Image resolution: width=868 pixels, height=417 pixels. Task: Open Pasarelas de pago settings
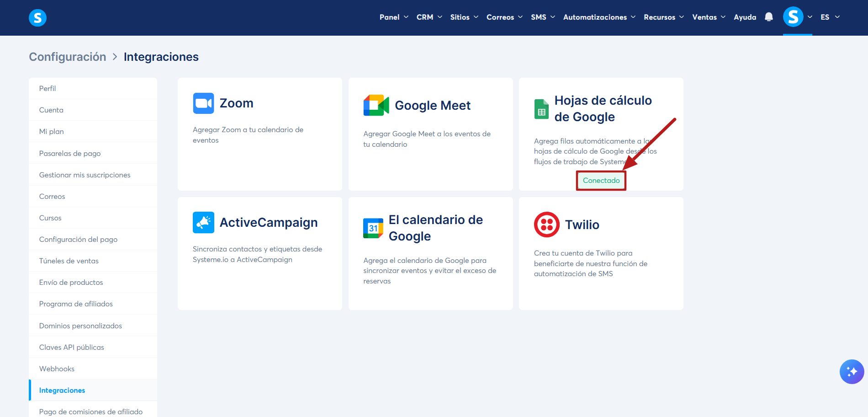[x=93, y=153]
